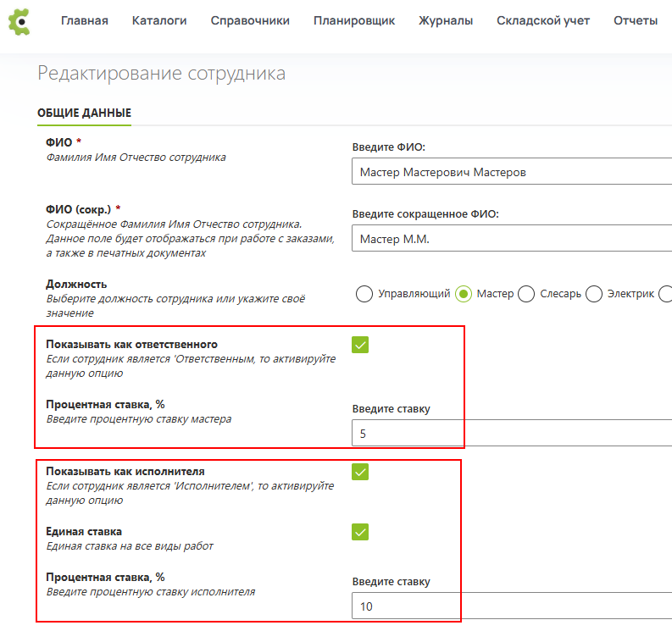Open the Главная menu item
This screenshot has height=631, width=672.
pos(85,21)
